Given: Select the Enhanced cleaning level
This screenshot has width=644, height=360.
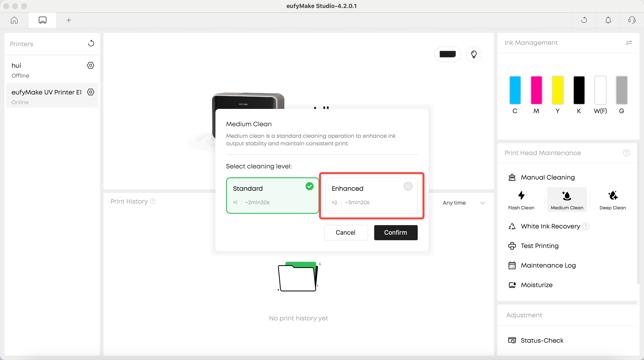Looking at the screenshot, I should (371, 195).
